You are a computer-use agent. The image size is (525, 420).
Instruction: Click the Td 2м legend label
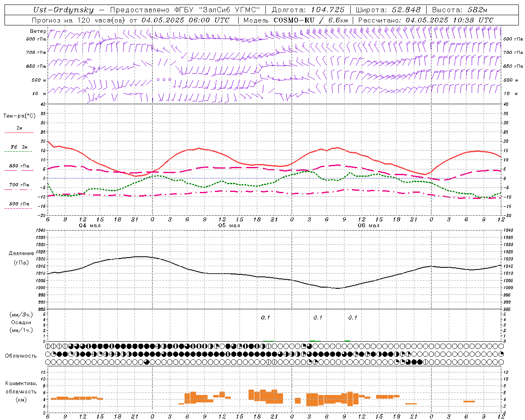click(x=19, y=147)
